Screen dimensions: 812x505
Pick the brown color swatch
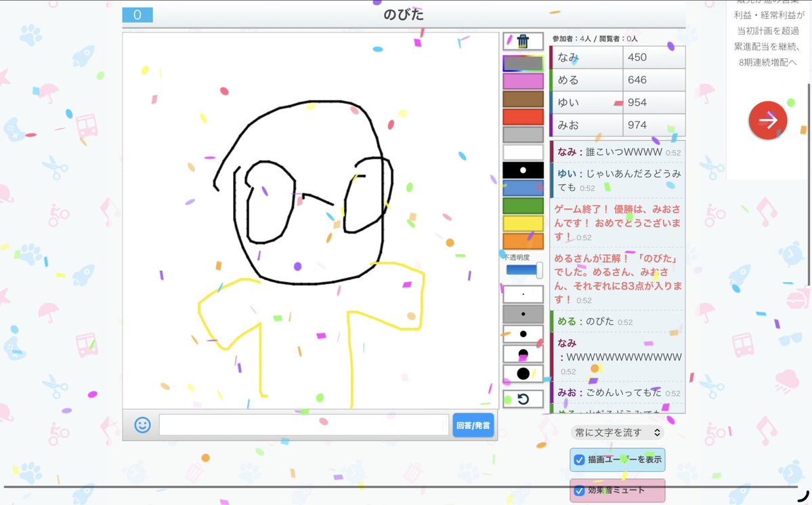click(523, 99)
